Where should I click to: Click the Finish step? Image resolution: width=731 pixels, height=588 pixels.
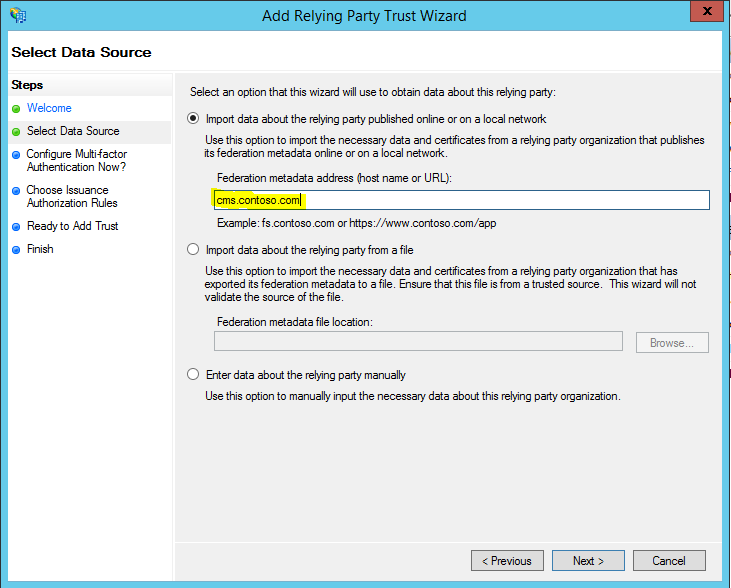pos(40,249)
